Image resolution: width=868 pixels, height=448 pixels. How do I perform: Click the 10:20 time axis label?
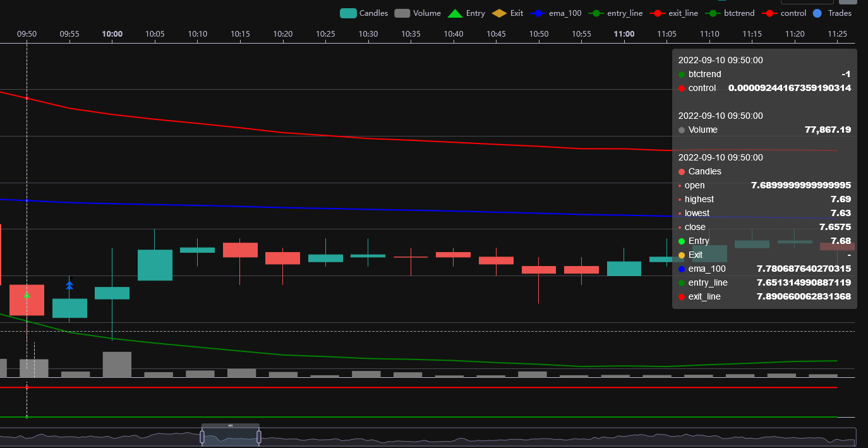pos(282,33)
